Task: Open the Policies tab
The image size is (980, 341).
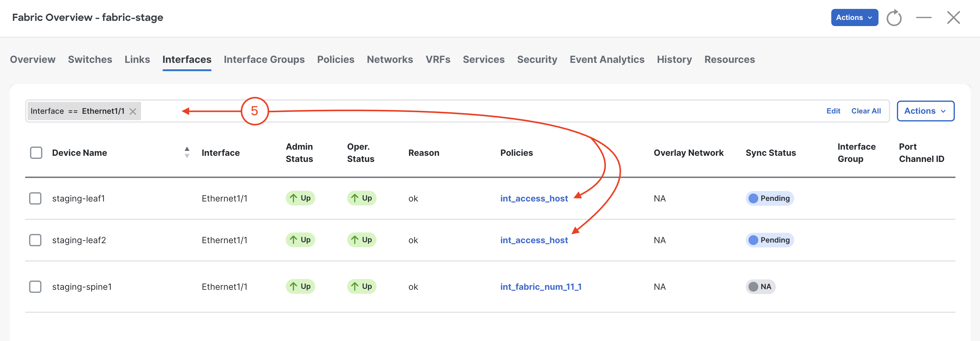Action: click(x=335, y=59)
